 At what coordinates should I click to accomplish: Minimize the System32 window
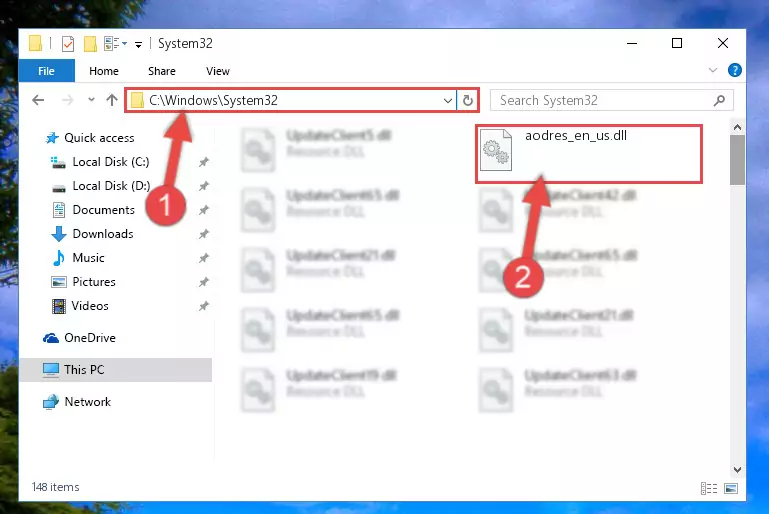pyautogui.click(x=632, y=43)
